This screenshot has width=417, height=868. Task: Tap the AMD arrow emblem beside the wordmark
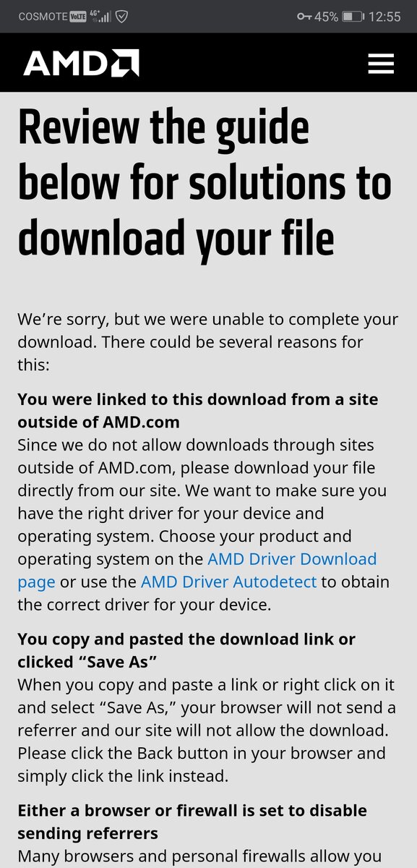[124, 64]
